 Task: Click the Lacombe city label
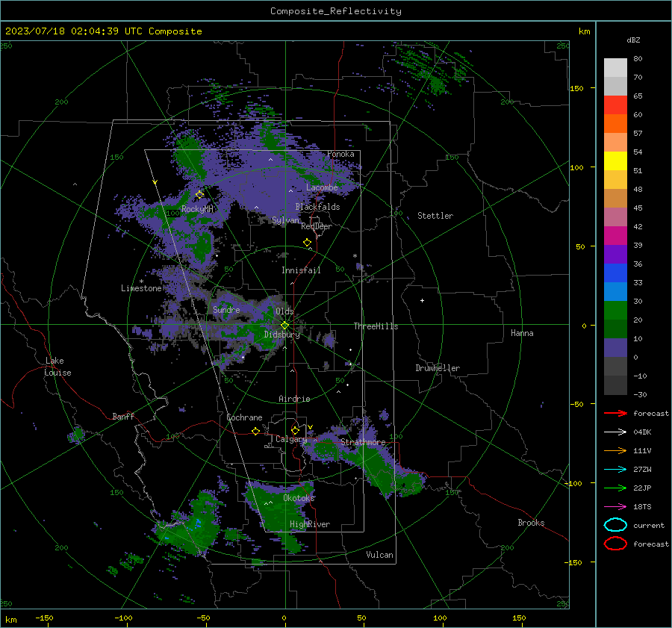(321, 187)
